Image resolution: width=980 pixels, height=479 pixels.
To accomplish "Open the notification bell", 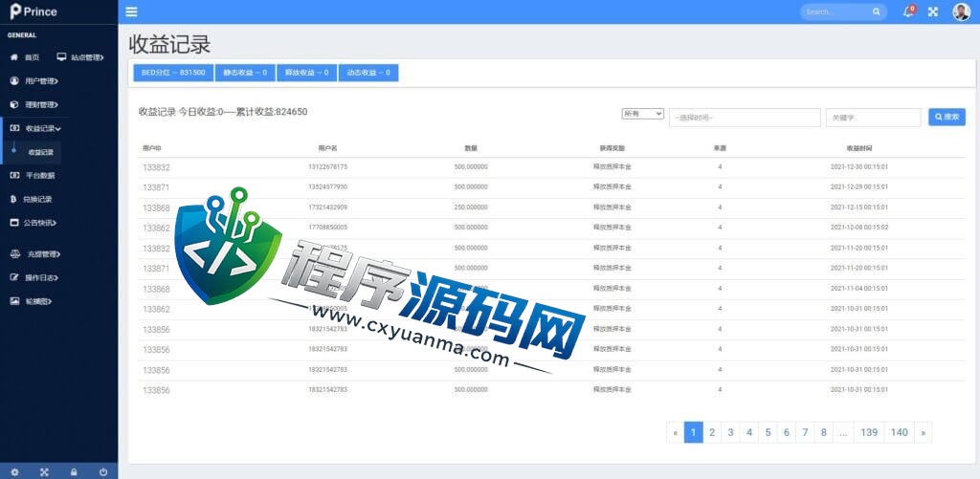I will point(908,11).
